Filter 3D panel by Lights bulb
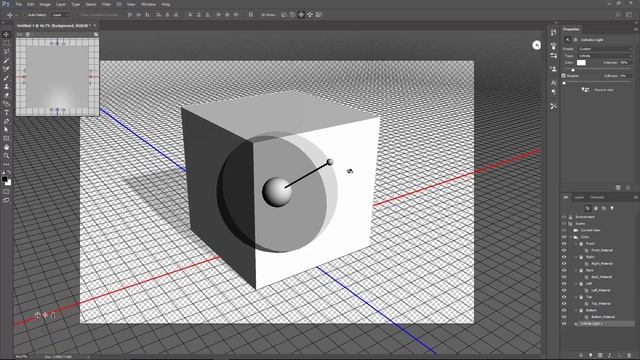The image size is (640, 360). click(x=612, y=208)
